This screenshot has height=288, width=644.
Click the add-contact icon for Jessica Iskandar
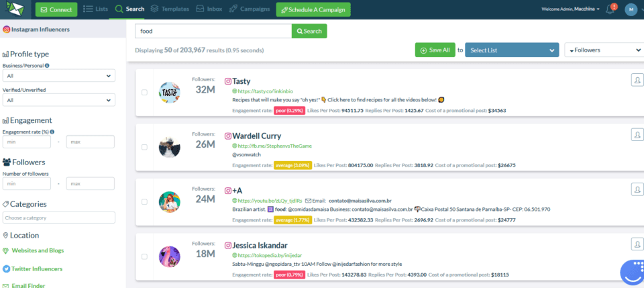(x=637, y=244)
